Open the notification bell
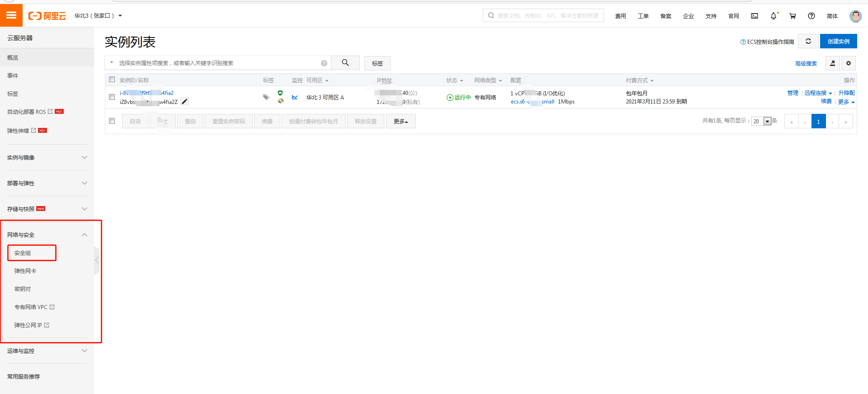The width and height of the screenshot is (868, 394). 774,16
